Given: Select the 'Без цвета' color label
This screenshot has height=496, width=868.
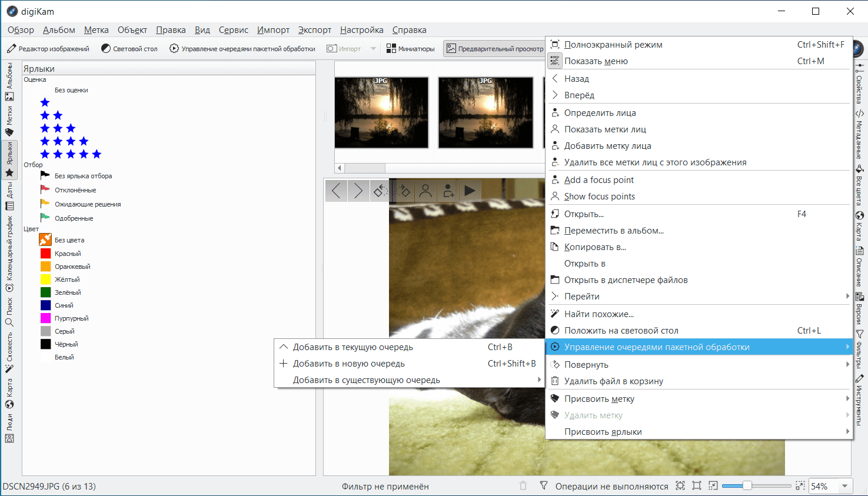Looking at the screenshot, I should 62,240.
